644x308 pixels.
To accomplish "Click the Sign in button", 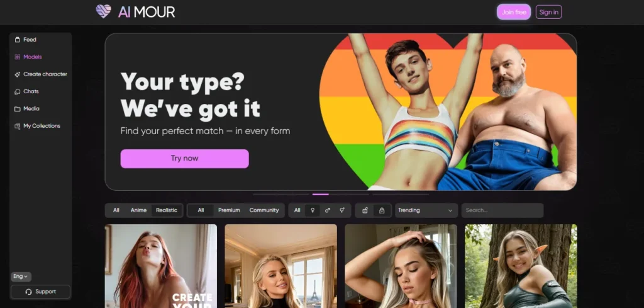I will pyautogui.click(x=548, y=12).
